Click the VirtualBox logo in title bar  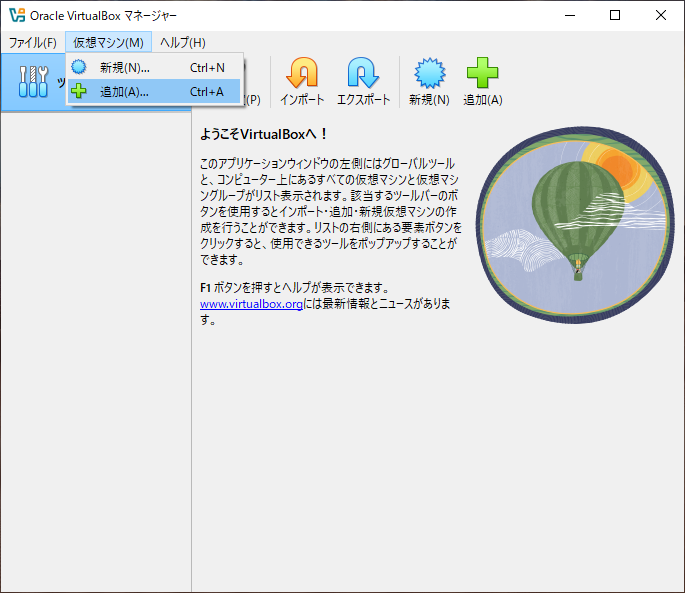click(x=17, y=15)
